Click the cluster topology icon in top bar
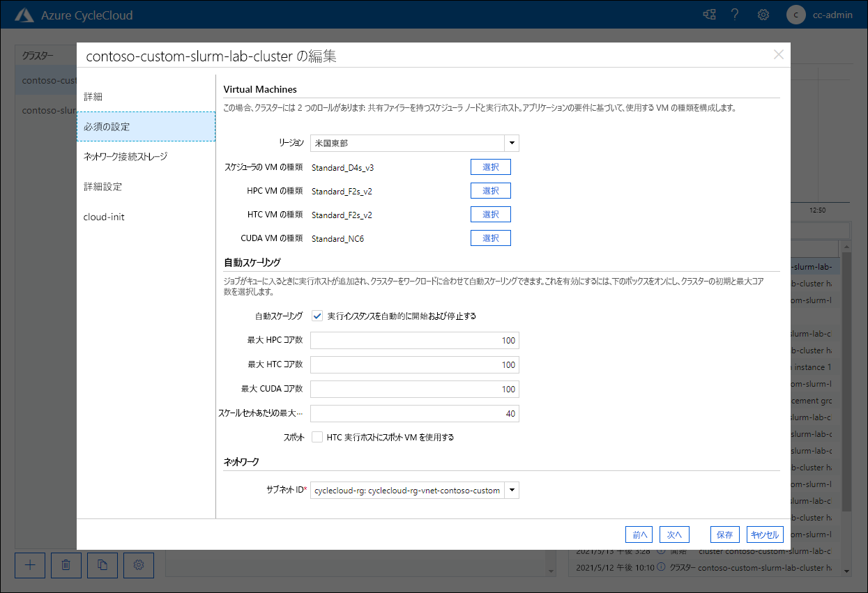The height and width of the screenshot is (593, 868). click(708, 14)
